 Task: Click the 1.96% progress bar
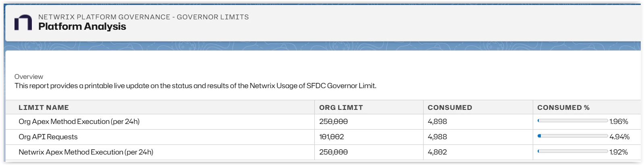(x=572, y=121)
